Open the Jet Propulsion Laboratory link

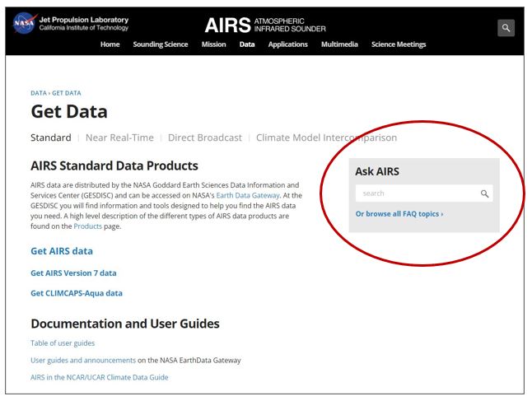84,20
